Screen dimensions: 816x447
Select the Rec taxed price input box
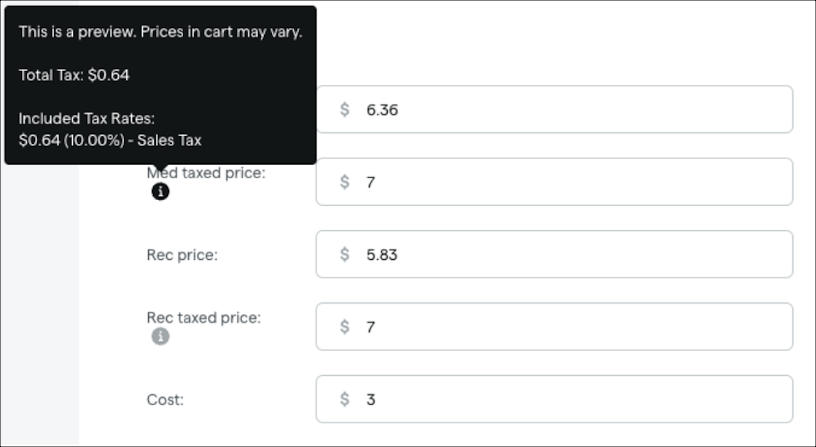[x=554, y=326]
